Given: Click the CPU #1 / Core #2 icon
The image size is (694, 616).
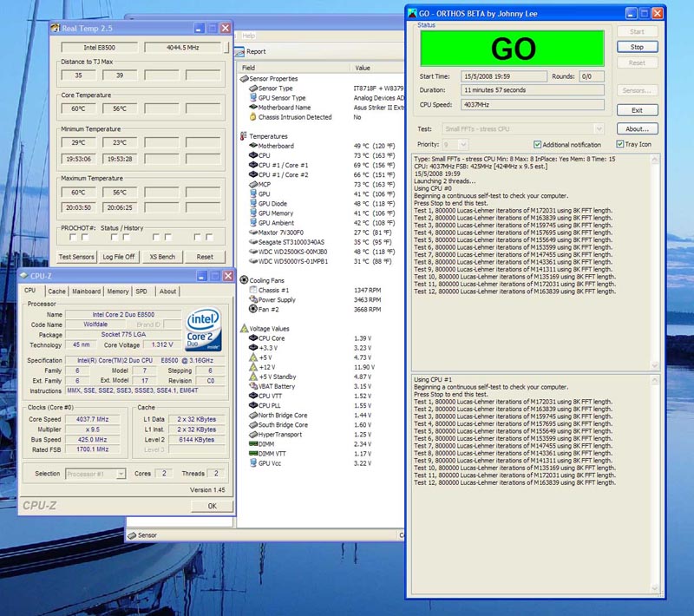Looking at the screenshot, I should point(253,174).
